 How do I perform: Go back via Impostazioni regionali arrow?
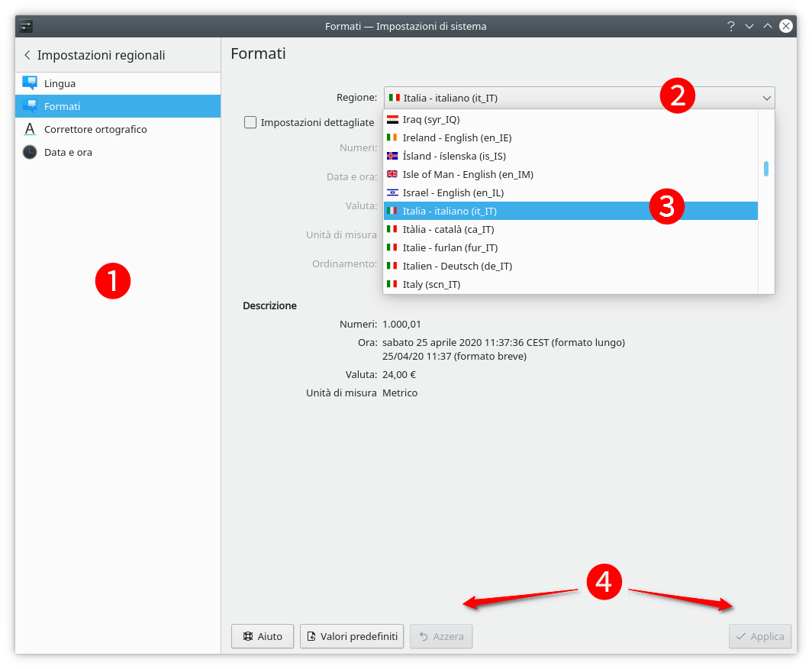pos(27,55)
